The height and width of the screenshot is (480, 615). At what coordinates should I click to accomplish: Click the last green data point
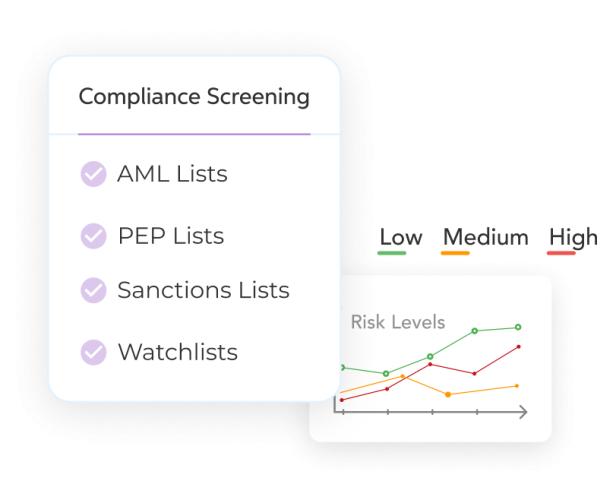(518, 327)
